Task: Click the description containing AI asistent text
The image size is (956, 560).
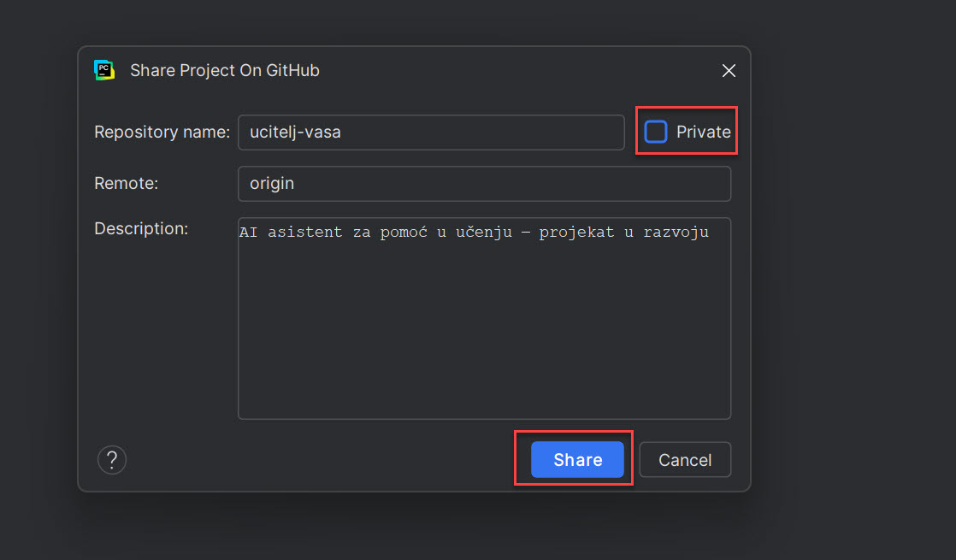Action: [484, 232]
